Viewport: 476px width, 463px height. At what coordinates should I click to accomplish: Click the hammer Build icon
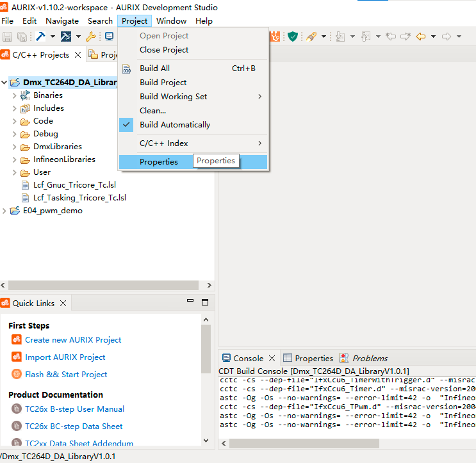40,37
